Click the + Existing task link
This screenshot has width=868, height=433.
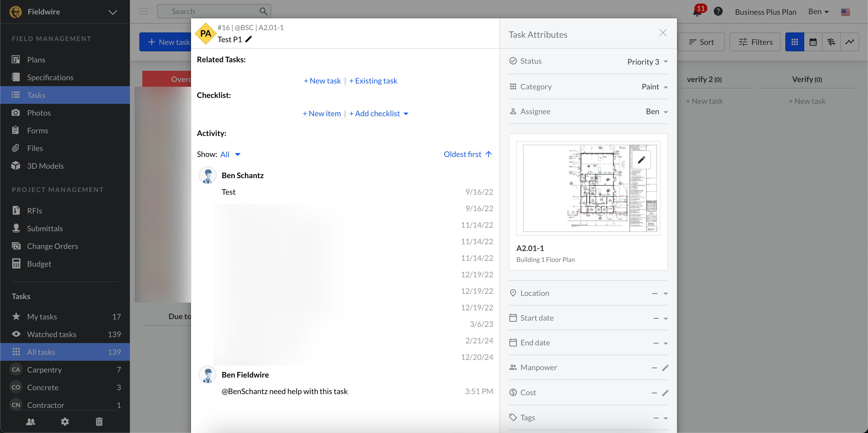coord(373,81)
